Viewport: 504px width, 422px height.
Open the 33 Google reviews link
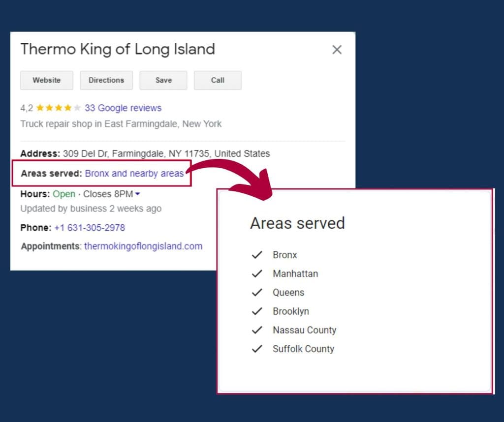pos(123,108)
